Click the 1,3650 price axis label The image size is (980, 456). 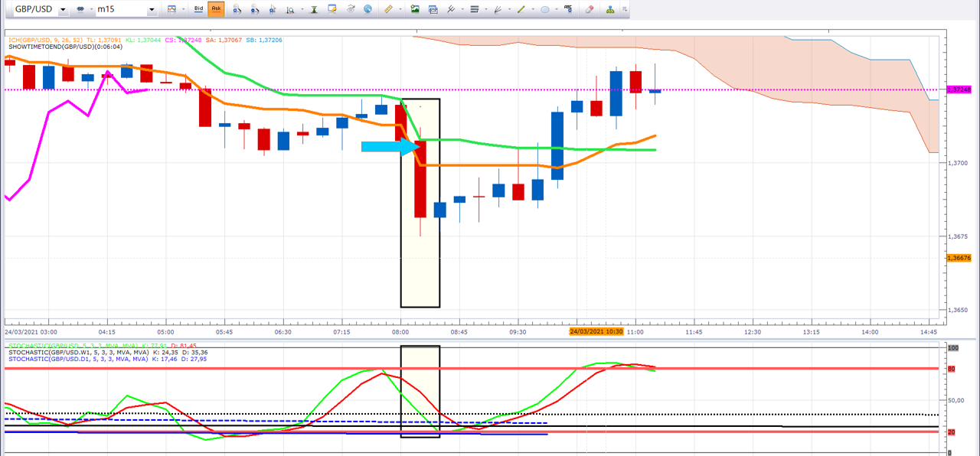pos(956,310)
